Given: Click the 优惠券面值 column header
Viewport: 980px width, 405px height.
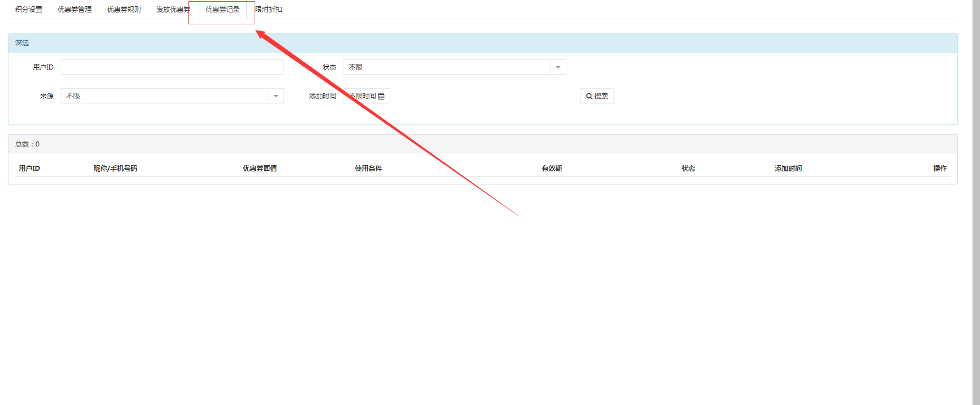Looking at the screenshot, I should point(260,169).
